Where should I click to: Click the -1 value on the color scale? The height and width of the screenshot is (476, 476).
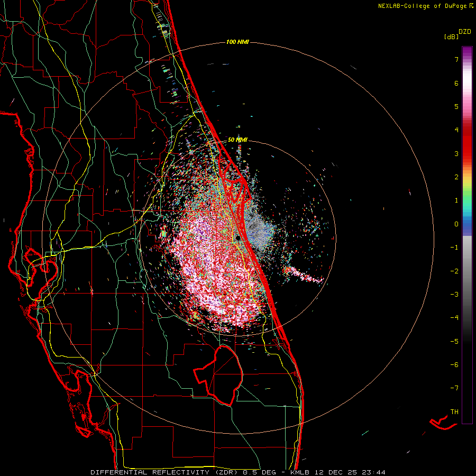point(454,248)
